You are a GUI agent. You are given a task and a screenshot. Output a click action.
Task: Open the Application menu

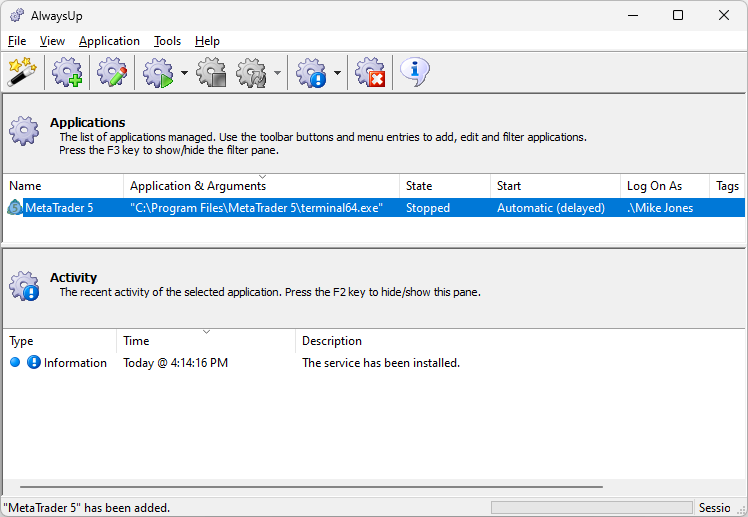(109, 41)
